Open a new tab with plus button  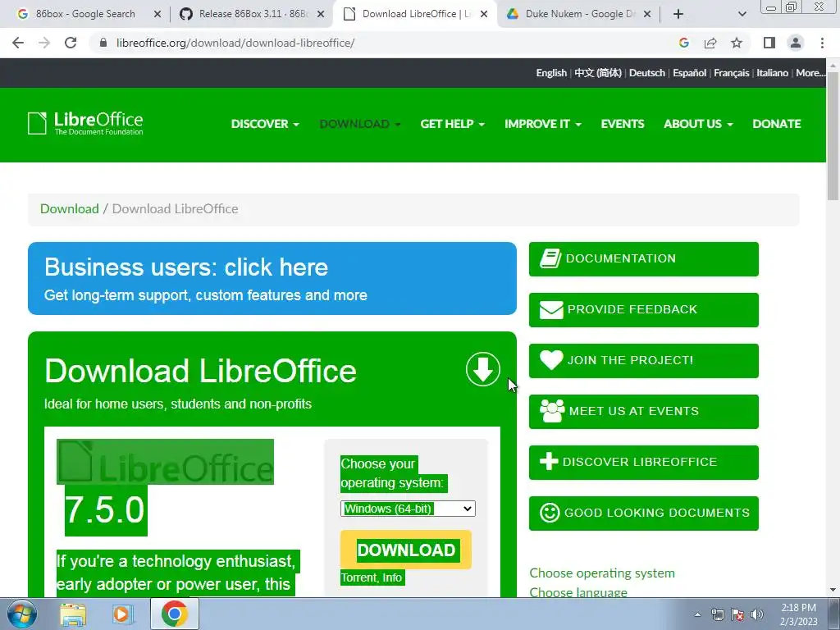(678, 14)
